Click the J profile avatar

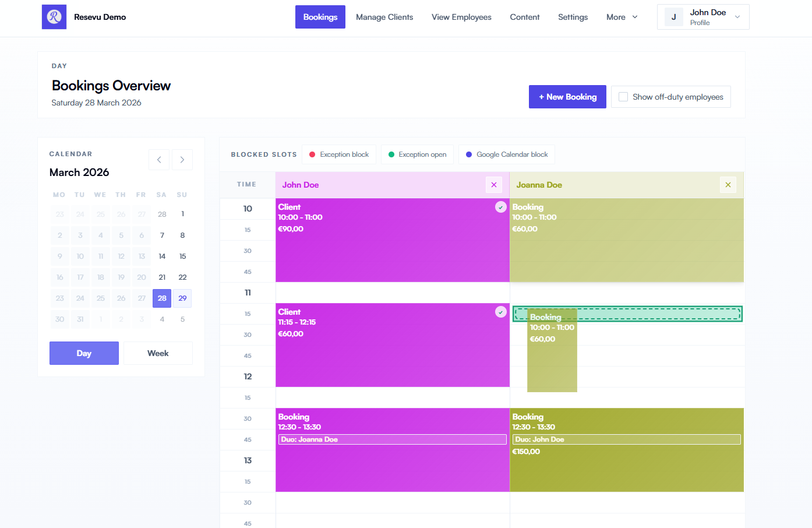tap(673, 17)
